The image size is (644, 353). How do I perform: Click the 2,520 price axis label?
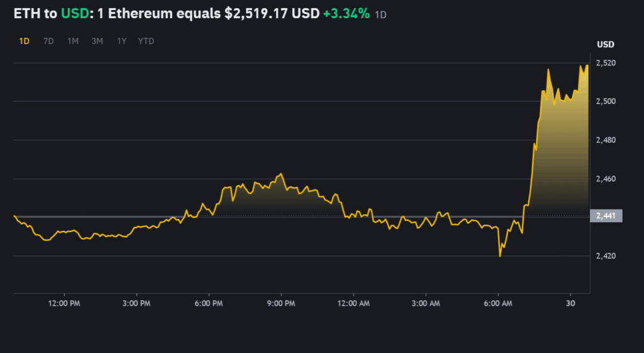point(606,63)
